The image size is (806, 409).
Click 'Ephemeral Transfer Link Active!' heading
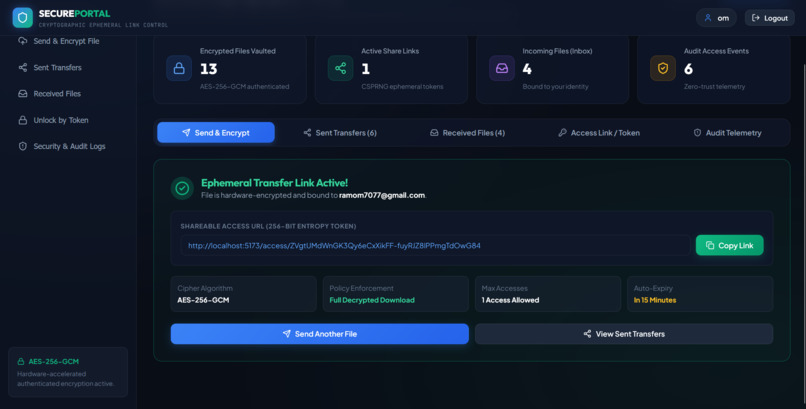tap(274, 182)
